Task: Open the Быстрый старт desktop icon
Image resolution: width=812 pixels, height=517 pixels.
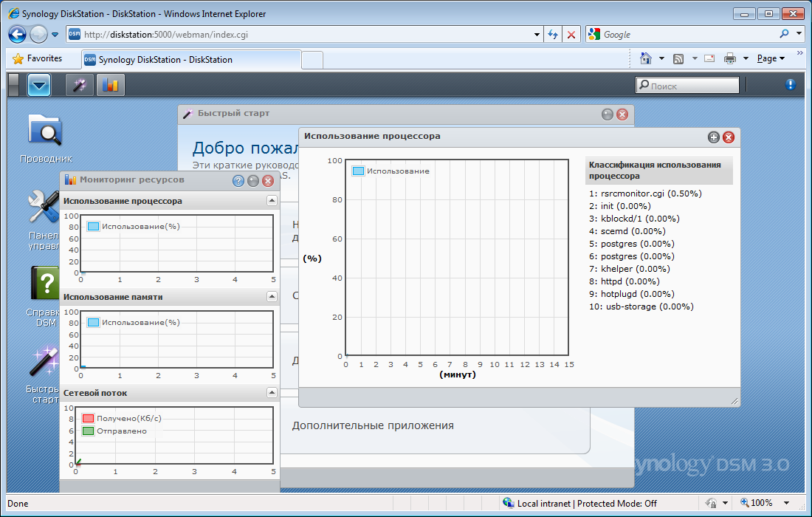Action: [44, 374]
